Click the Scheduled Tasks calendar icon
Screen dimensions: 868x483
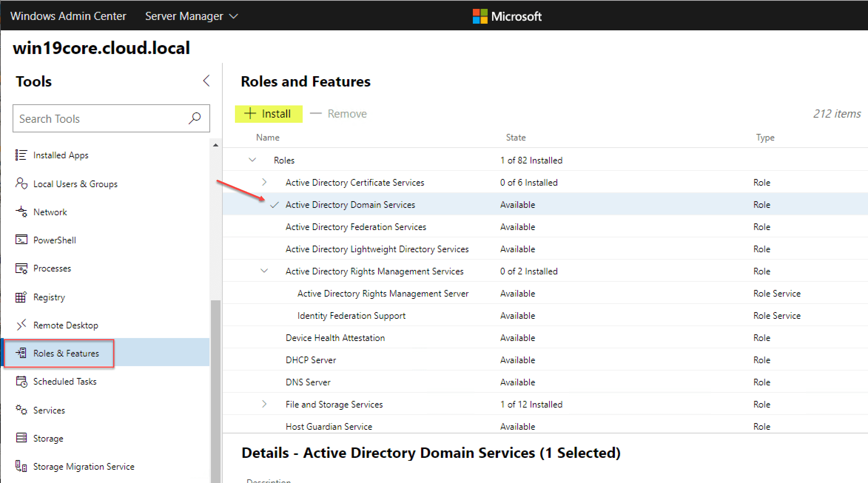21,381
